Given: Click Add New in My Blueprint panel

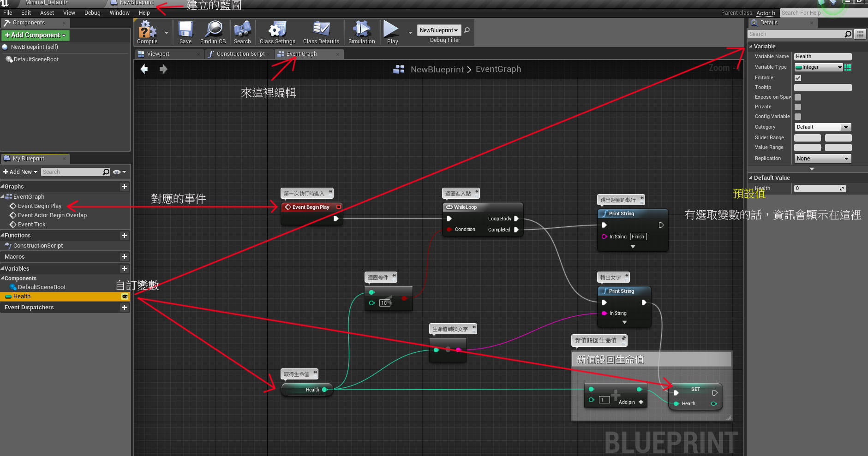Looking at the screenshot, I should tap(19, 172).
